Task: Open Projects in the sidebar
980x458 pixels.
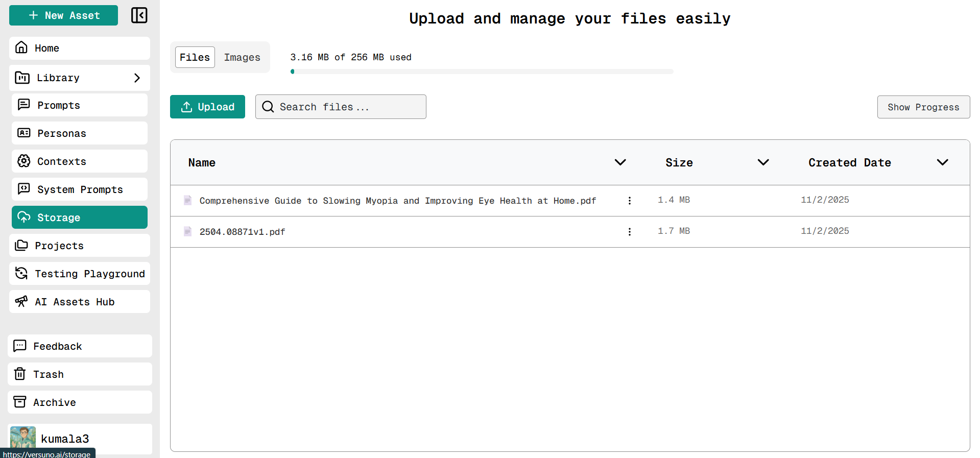Action: (x=80, y=246)
